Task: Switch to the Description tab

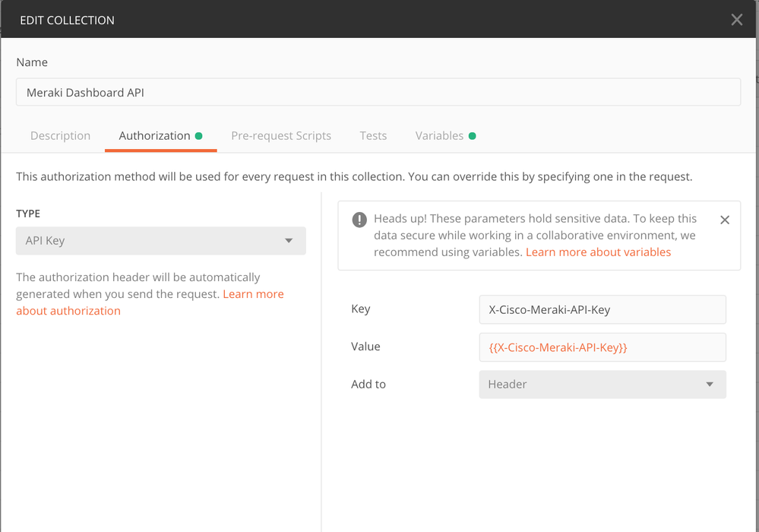Action: 61,135
